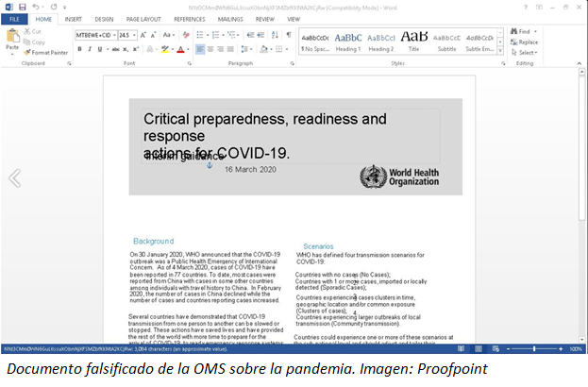Click the Paste icon in Clipboard
This screenshot has width=588, height=387.
12,40
